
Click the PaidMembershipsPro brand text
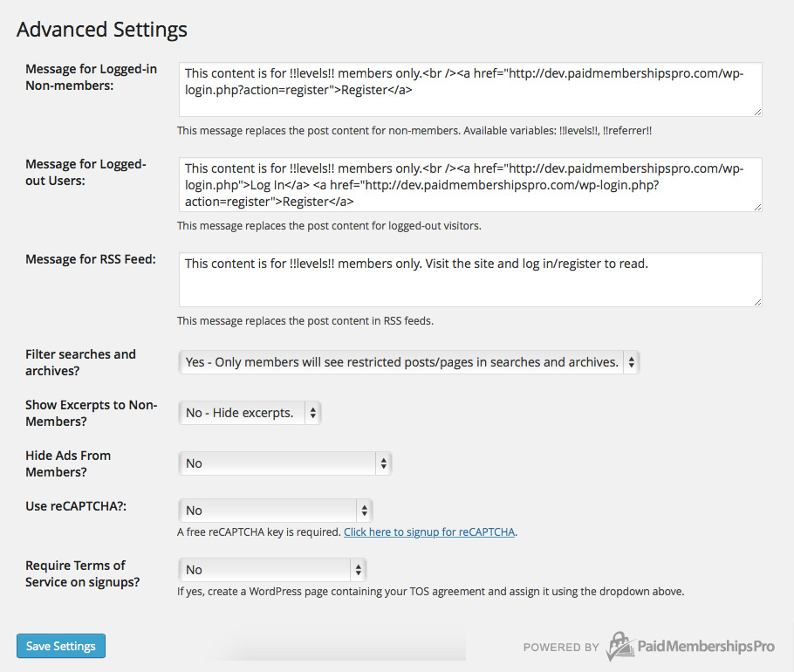[706, 647]
